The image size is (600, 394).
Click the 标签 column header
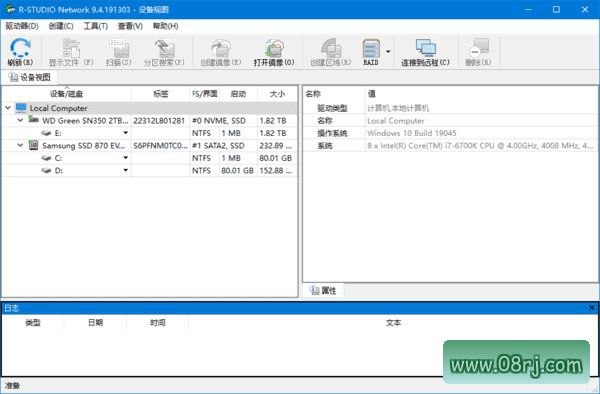pyautogui.click(x=161, y=94)
